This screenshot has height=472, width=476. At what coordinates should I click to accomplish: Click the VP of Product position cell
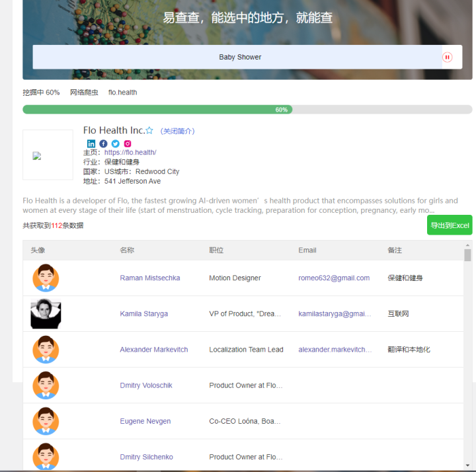(x=245, y=314)
